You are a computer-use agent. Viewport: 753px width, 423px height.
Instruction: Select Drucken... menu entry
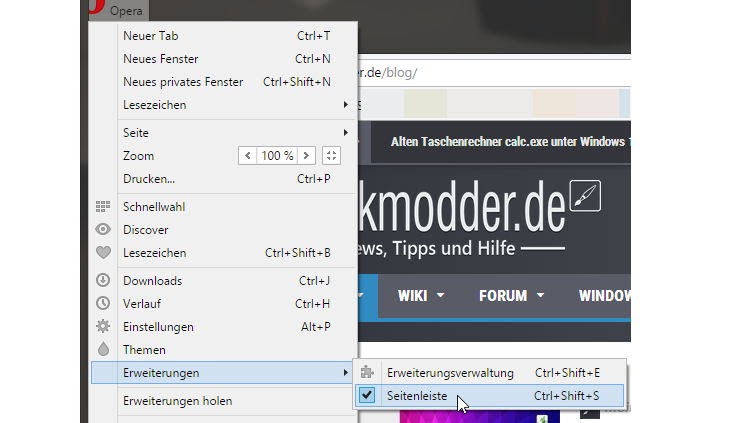[224, 179]
